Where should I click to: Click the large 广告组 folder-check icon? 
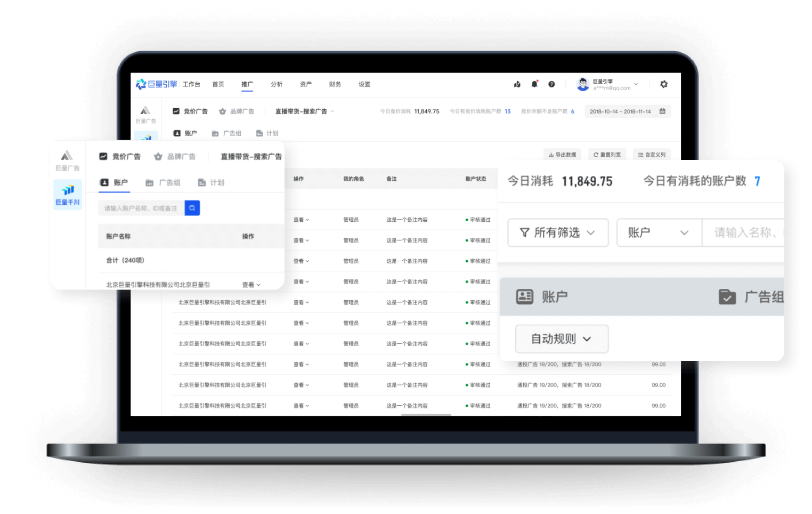click(x=727, y=297)
